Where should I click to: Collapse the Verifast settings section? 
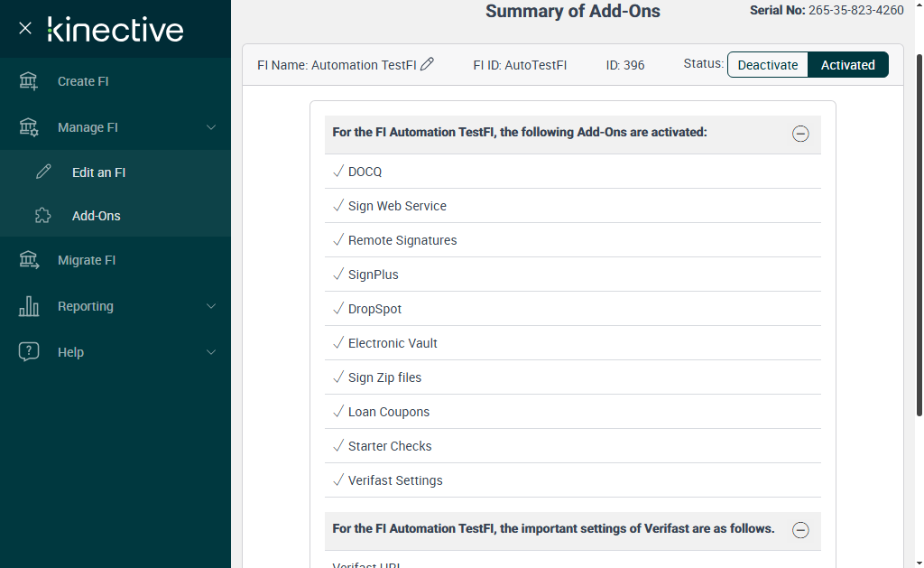(800, 530)
